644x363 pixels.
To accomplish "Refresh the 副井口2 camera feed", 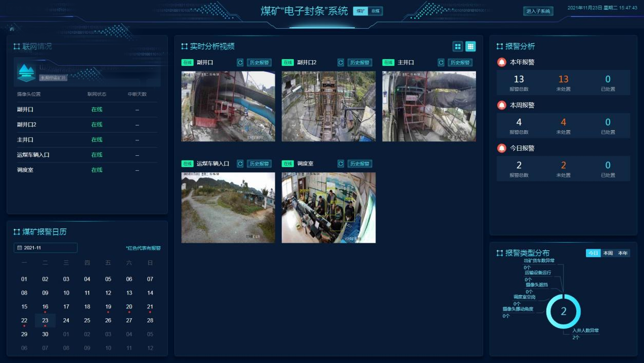I will 340,63.
